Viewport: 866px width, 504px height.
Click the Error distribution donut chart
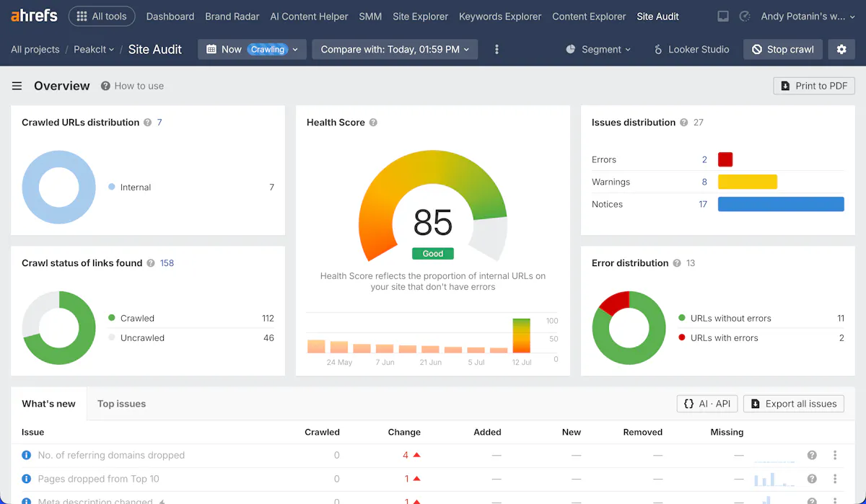pos(629,328)
